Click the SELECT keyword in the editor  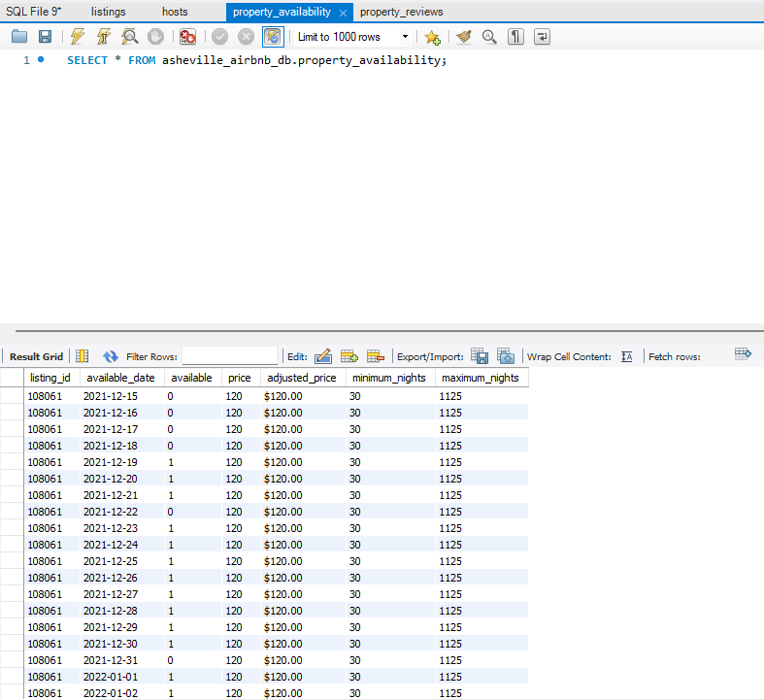[87, 60]
